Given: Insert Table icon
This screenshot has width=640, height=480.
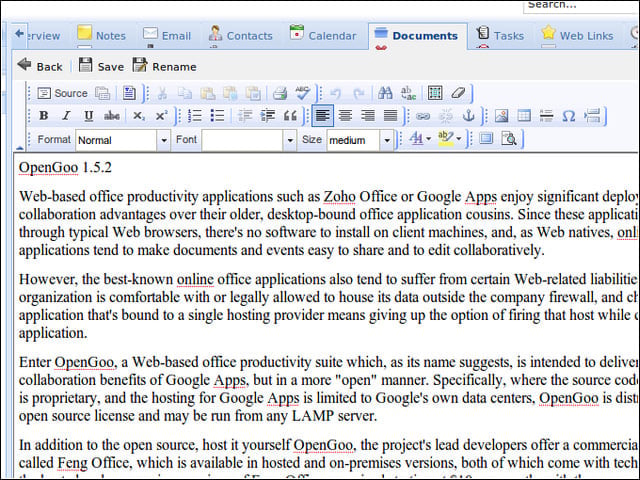Looking at the screenshot, I should [x=524, y=116].
